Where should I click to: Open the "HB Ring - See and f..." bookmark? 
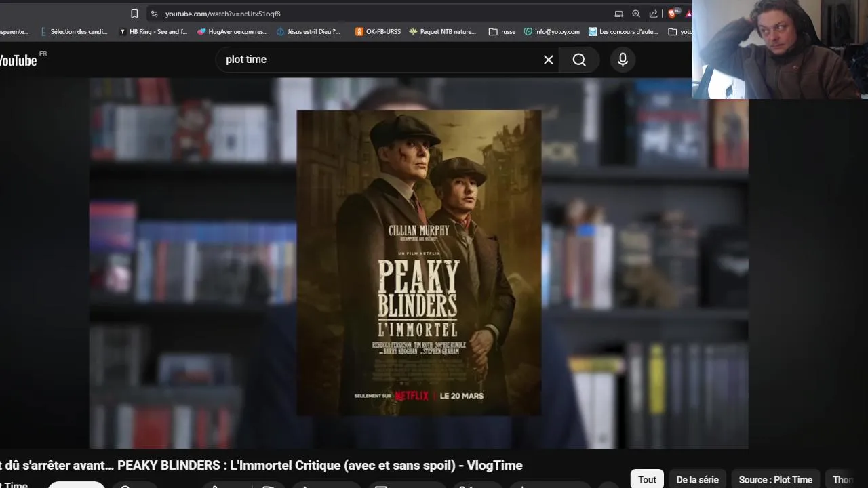click(x=153, y=31)
